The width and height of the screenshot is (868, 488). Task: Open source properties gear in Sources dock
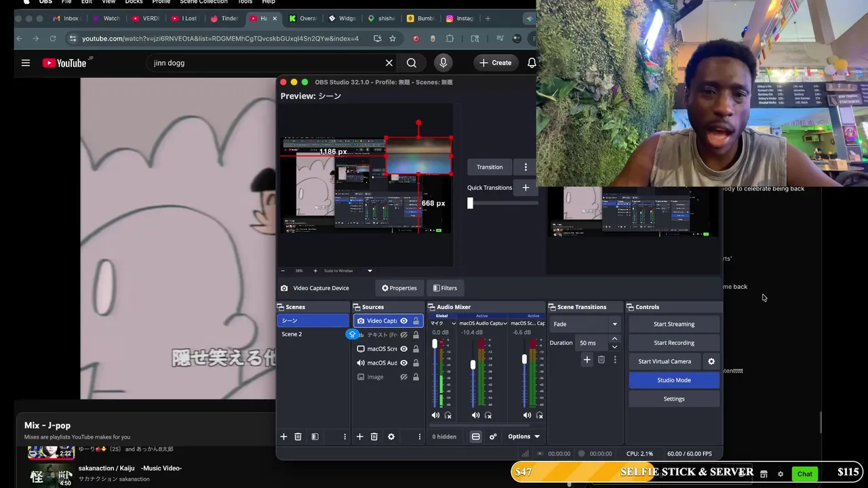click(391, 437)
